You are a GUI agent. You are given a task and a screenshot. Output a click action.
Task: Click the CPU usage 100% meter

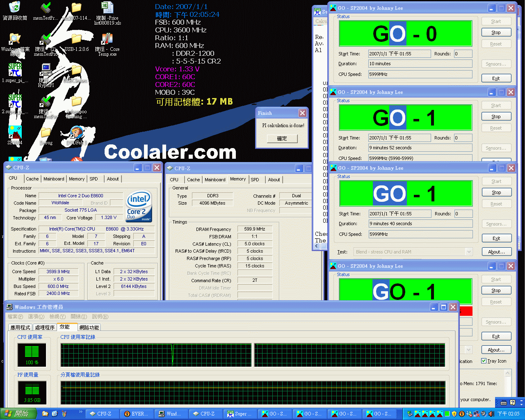pyautogui.click(x=32, y=355)
